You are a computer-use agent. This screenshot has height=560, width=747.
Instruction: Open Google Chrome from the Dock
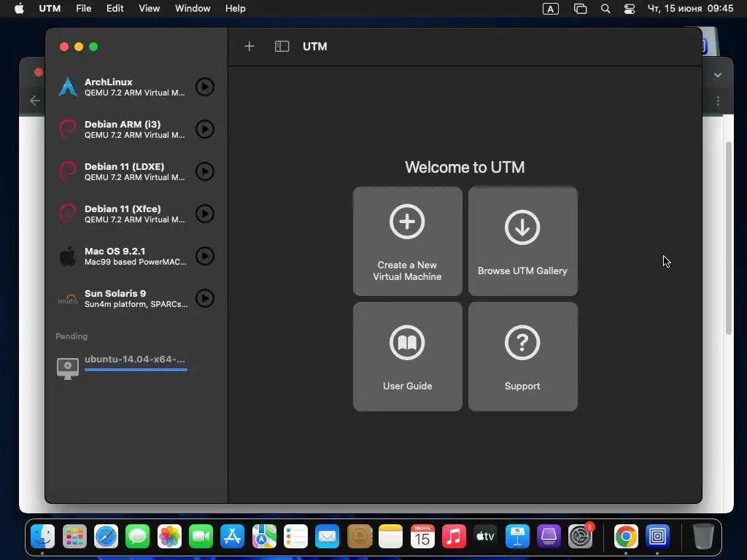pyautogui.click(x=625, y=537)
